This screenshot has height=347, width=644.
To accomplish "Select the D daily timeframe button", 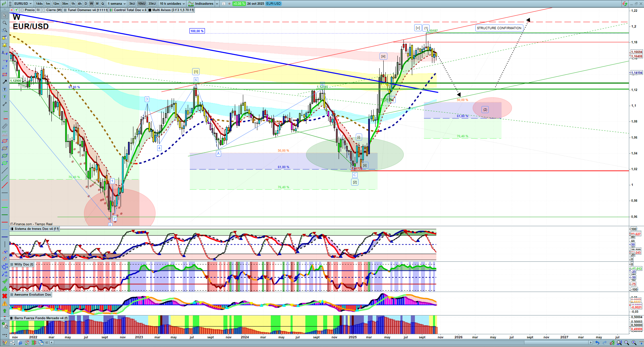I will (x=86, y=4).
